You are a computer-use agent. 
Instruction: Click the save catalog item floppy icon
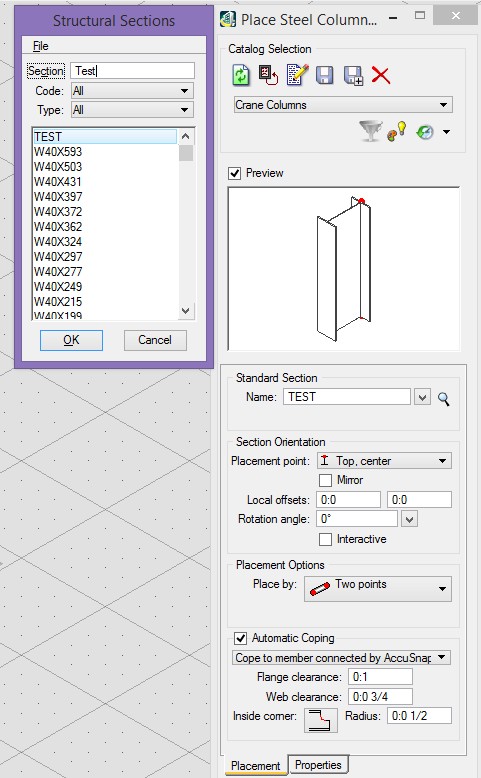tap(324, 75)
